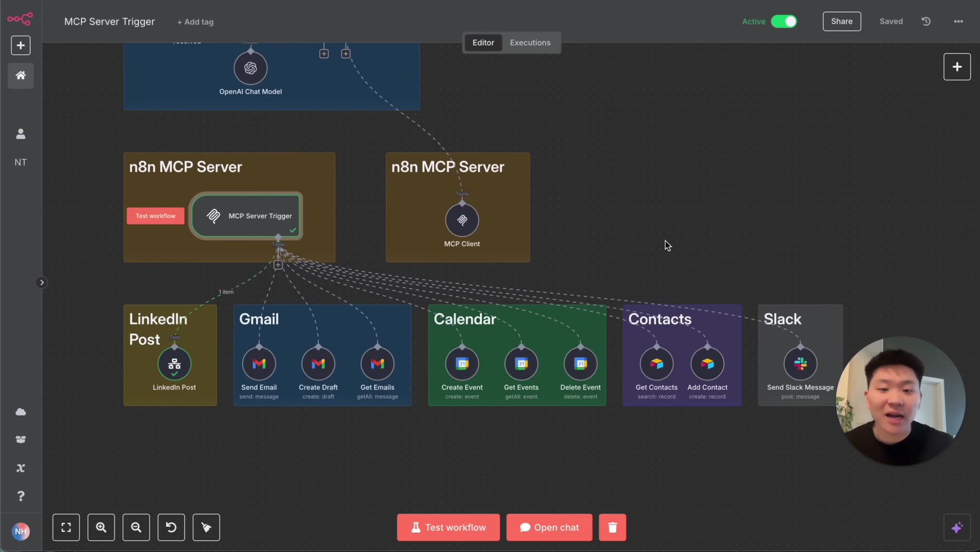Fit the canvas to view
The height and width of the screenshot is (552, 980).
(66, 527)
